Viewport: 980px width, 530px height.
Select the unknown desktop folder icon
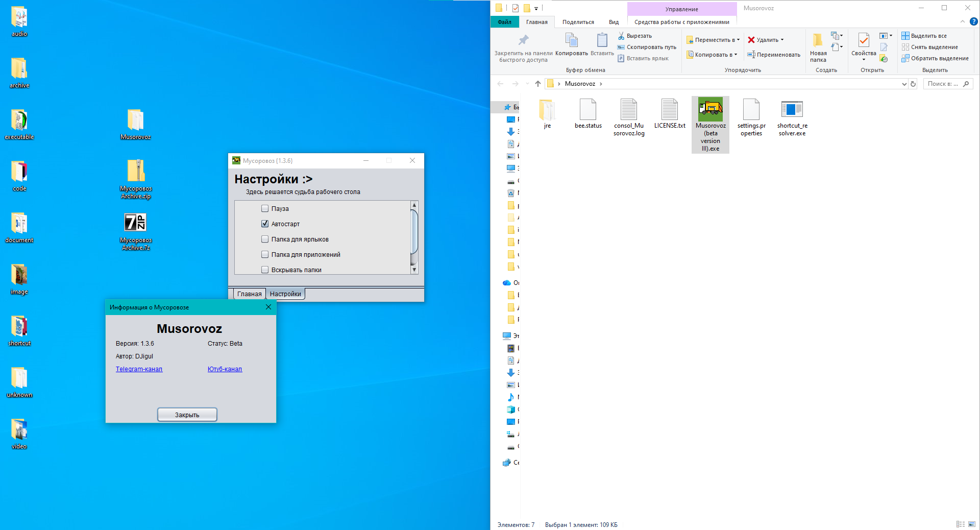[19, 382]
